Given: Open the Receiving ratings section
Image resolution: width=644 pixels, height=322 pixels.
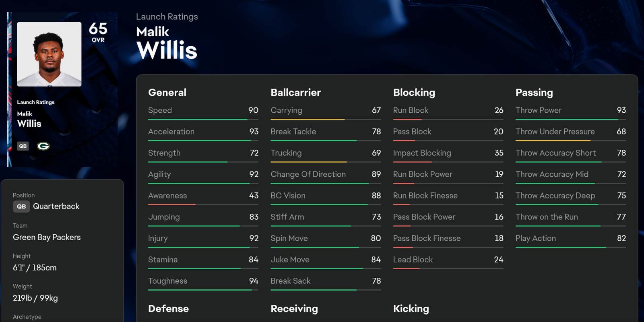Looking at the screenshot, I should (x=294, y=309).
